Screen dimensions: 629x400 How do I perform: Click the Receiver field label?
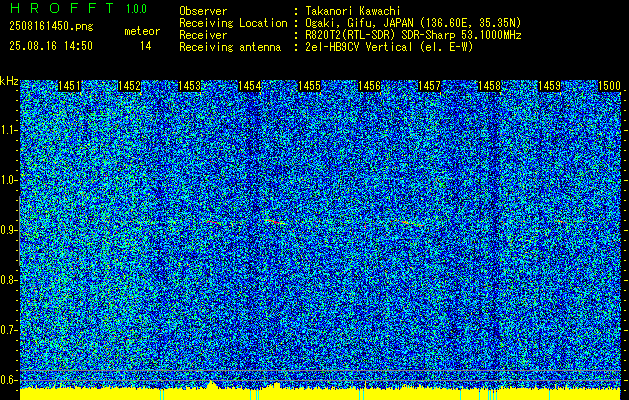click(x=203, y=35)
